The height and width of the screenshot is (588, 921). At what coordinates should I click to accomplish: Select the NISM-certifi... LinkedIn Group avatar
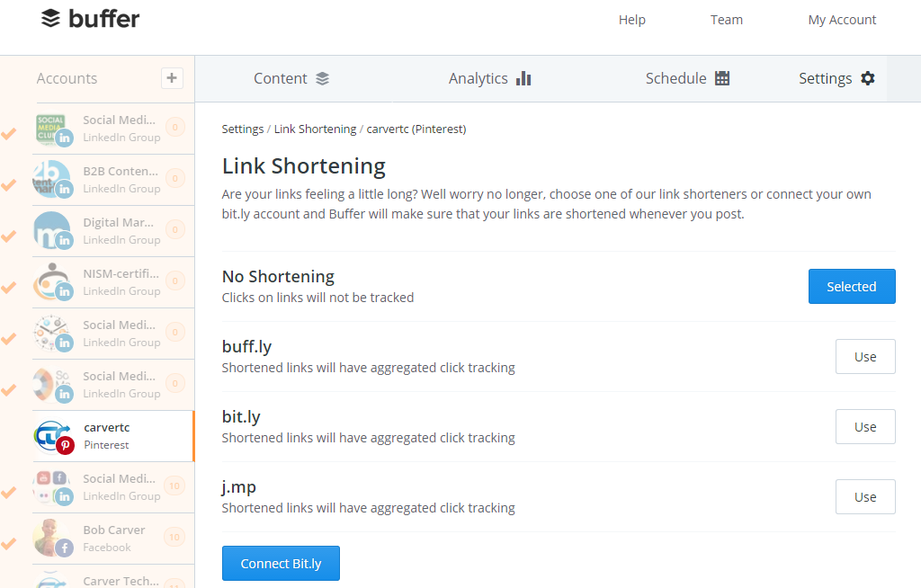point(53,282)
